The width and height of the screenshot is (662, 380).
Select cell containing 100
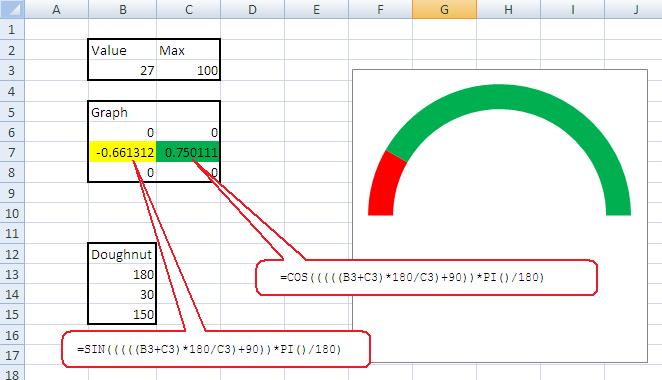tap(189, 71)
